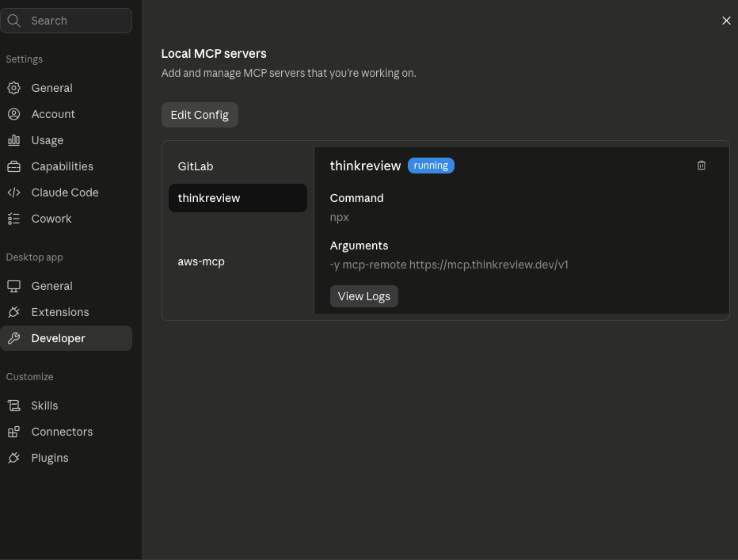Viewport: 738px width, 560px height.
Task: Click the Connectors blocks icon
Action: tap(14, 432)
